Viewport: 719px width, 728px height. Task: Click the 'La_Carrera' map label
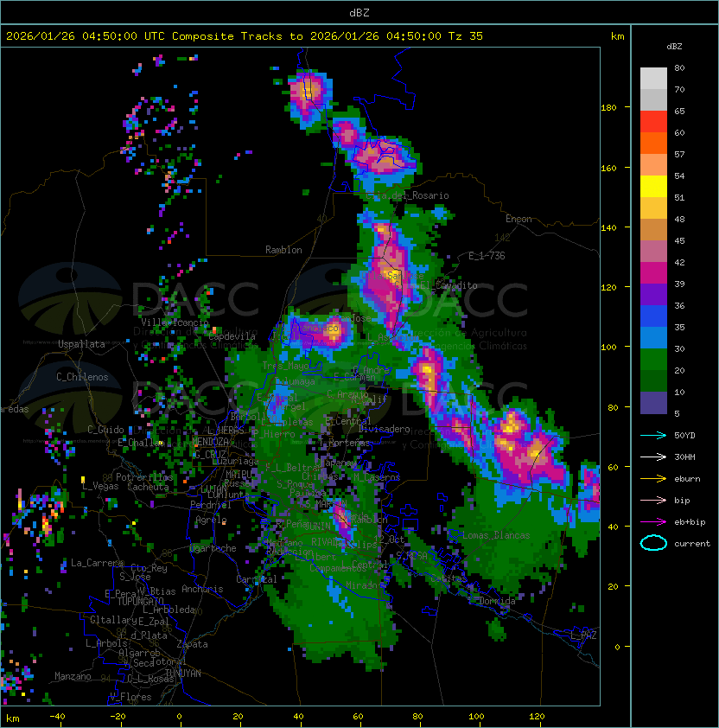[x=97, y=563]
